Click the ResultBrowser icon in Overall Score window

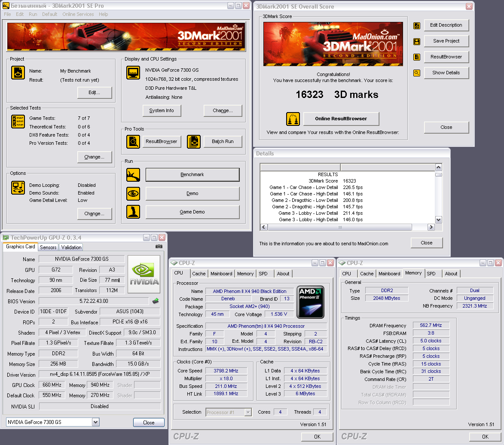tap(417, 57)
